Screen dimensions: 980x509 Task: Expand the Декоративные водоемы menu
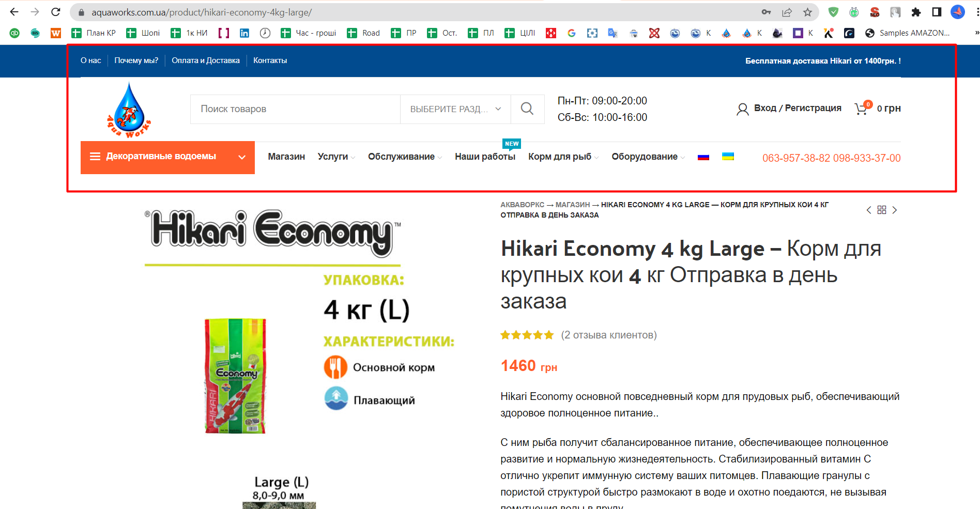pyautogui.click(x=167, y=157)
